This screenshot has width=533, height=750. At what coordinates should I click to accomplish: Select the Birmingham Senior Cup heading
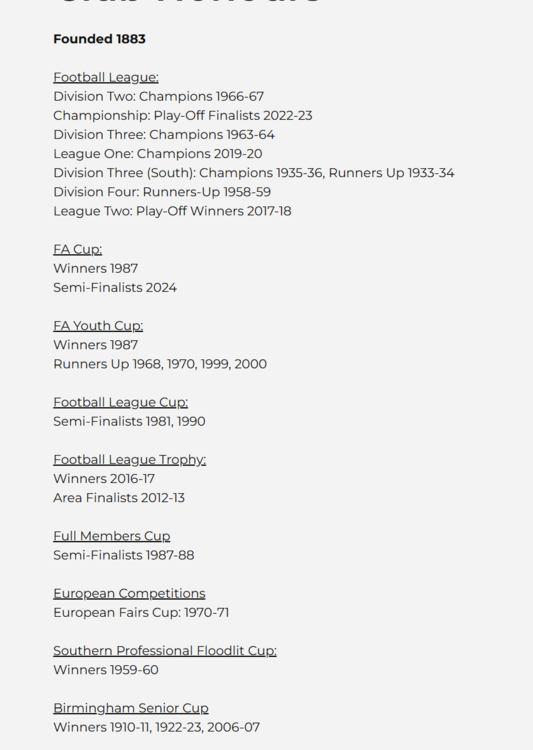[131, 708]
